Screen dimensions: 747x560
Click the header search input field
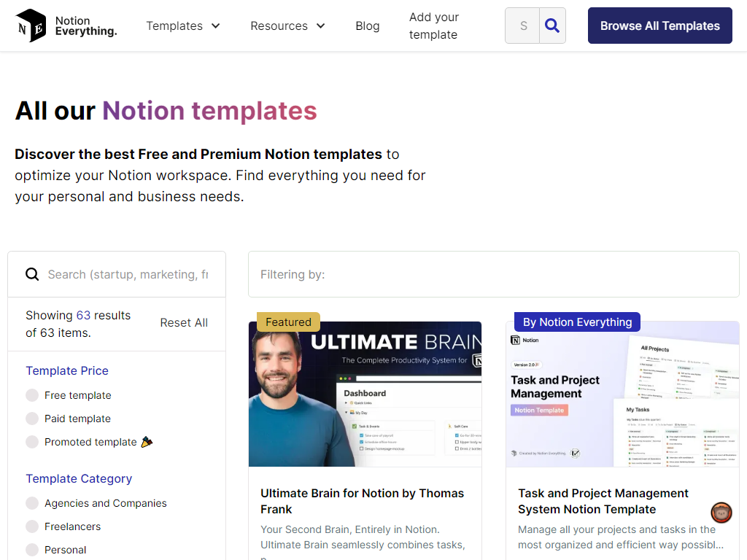[522, 26]
